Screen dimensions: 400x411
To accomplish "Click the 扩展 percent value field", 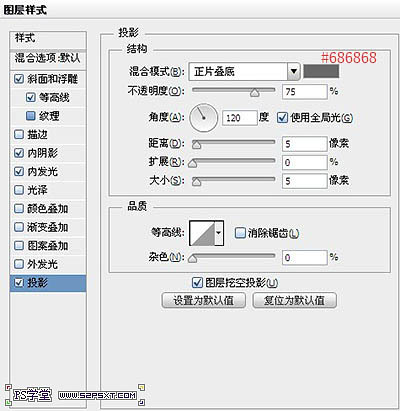I will pyautogui.click(x=305, y=162).
